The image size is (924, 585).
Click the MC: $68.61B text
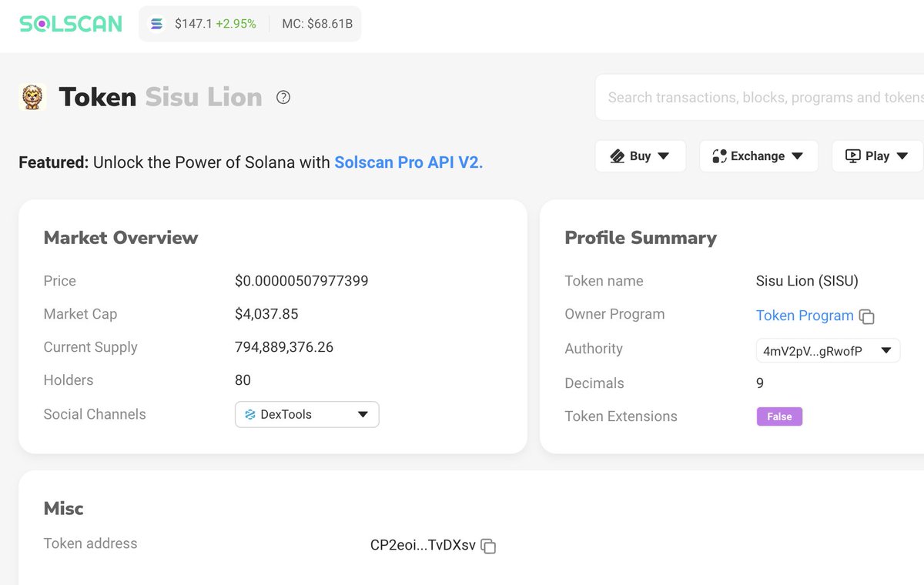317,24
